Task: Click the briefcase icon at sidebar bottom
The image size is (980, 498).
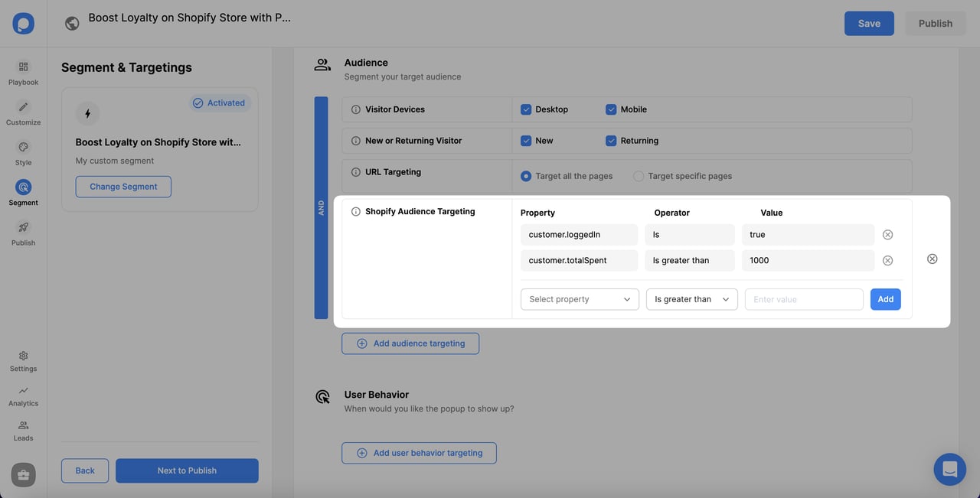Action: coord(23,475)
